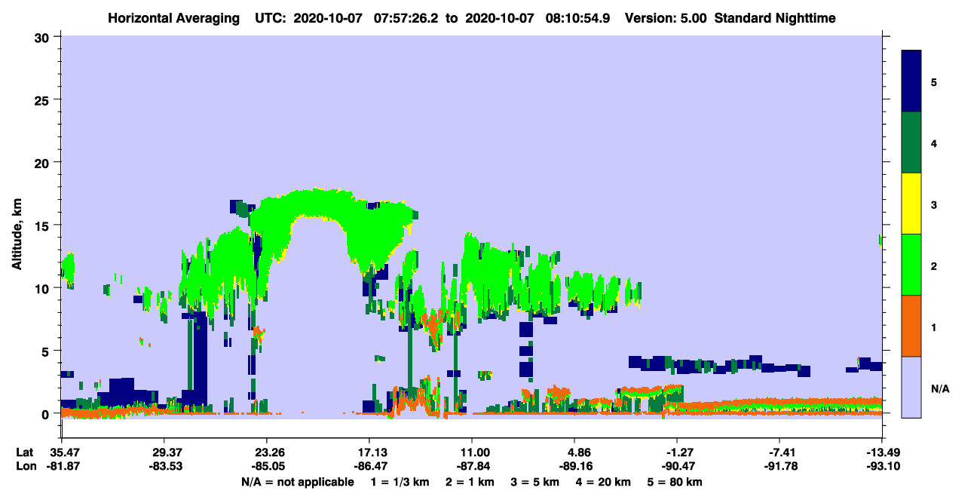Click longitude value -87.84

[471, 467]
